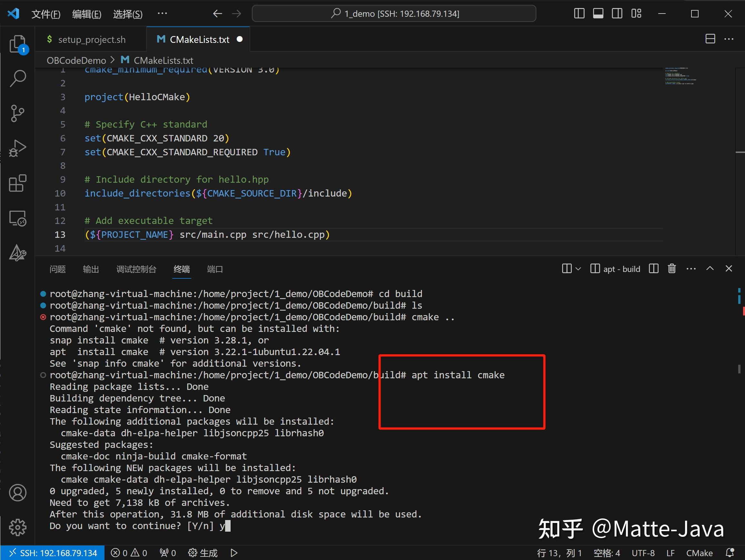Viewport: 745px width, 560px height.
Task: Click the forwarded ports icon in status bar
Action: pos(167,553)
